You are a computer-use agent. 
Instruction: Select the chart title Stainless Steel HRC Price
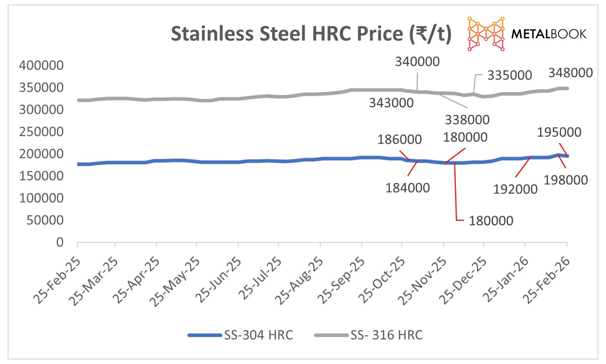tap(311, 34)
